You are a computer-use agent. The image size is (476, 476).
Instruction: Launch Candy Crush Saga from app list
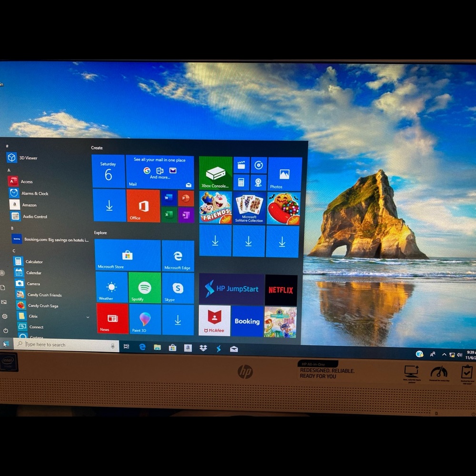(38, 306)
